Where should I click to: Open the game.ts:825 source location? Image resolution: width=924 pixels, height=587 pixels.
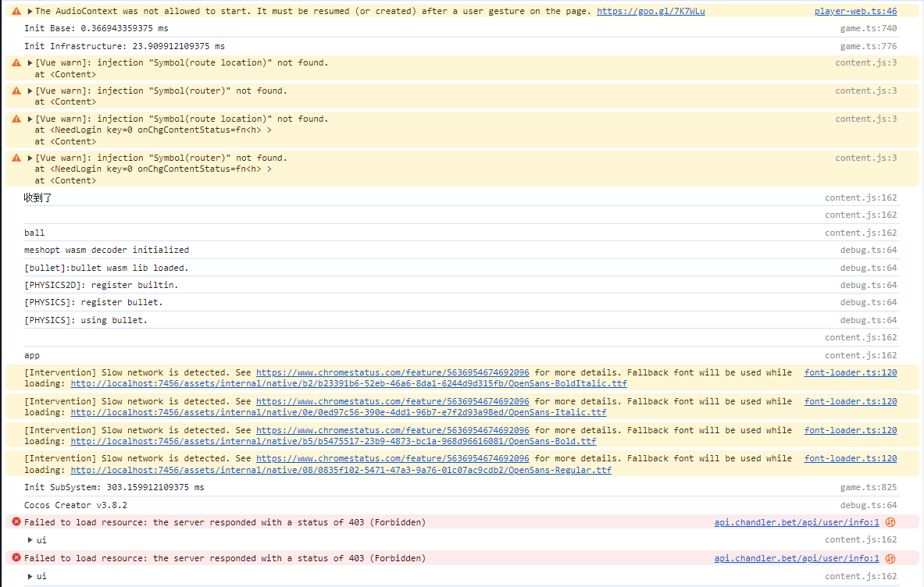[x=869, y=488]
